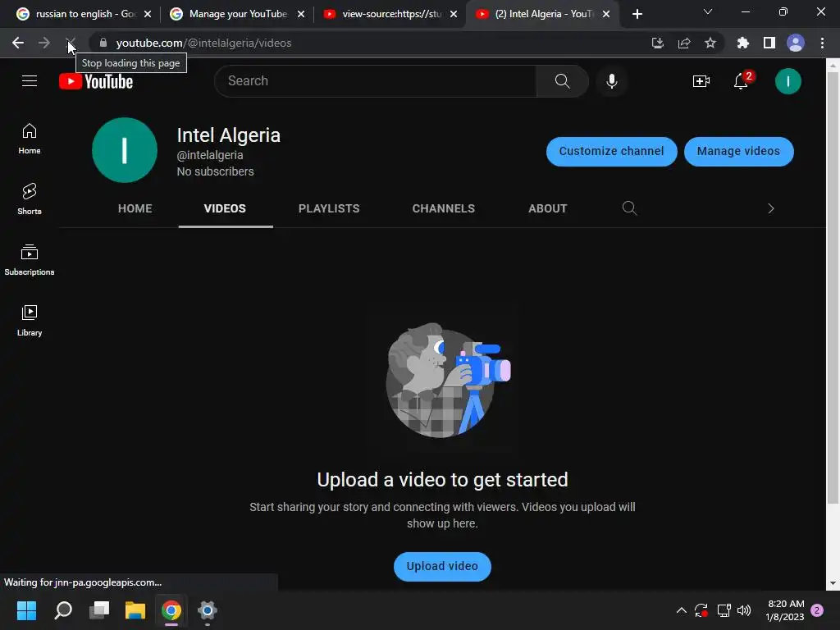Click the Intel Algeria channel name
This screenshot has width=840, height=630.
[x=229, y=135]
